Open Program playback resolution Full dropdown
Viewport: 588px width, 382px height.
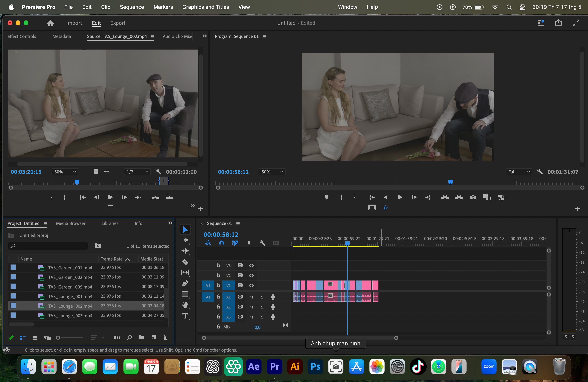pyautogui.click(x=519, y=172)
